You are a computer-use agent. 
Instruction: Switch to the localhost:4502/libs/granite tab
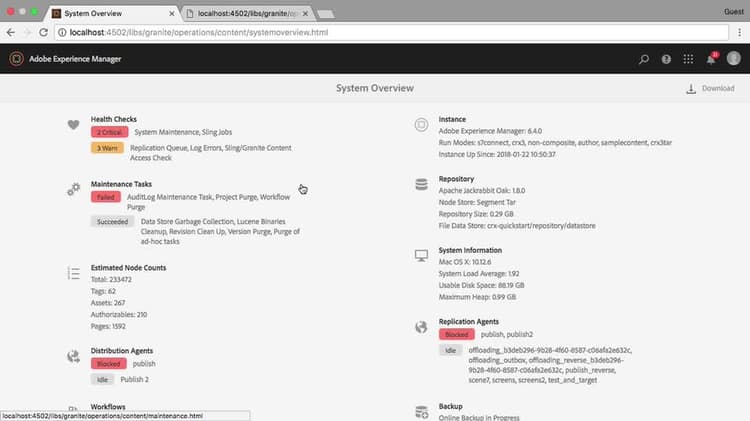pyautogui.click(x=247, y=13)
